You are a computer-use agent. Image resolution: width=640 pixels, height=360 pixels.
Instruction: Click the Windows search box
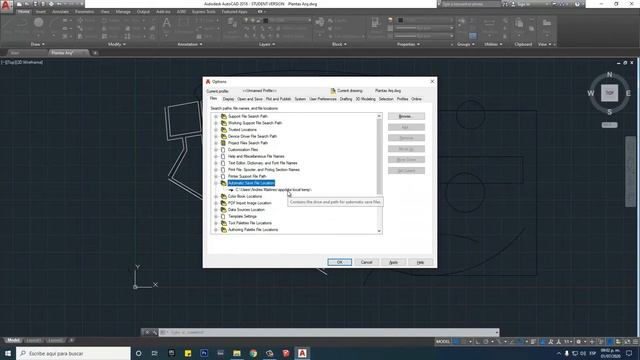73,353
